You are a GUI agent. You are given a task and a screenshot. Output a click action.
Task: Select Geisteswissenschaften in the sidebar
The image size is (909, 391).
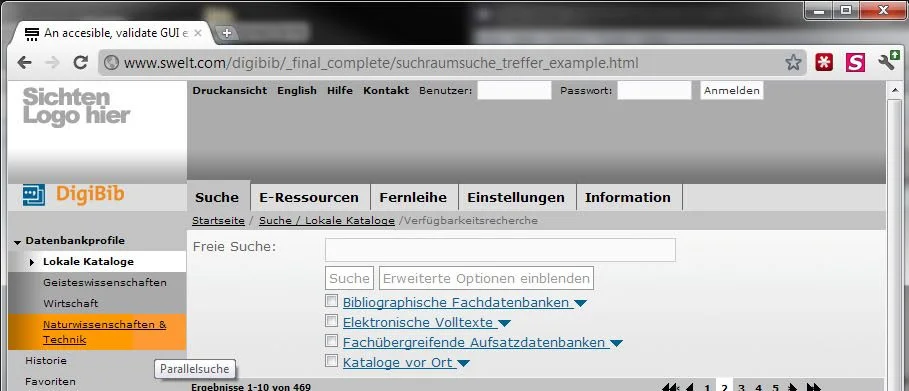pos(105,283)
